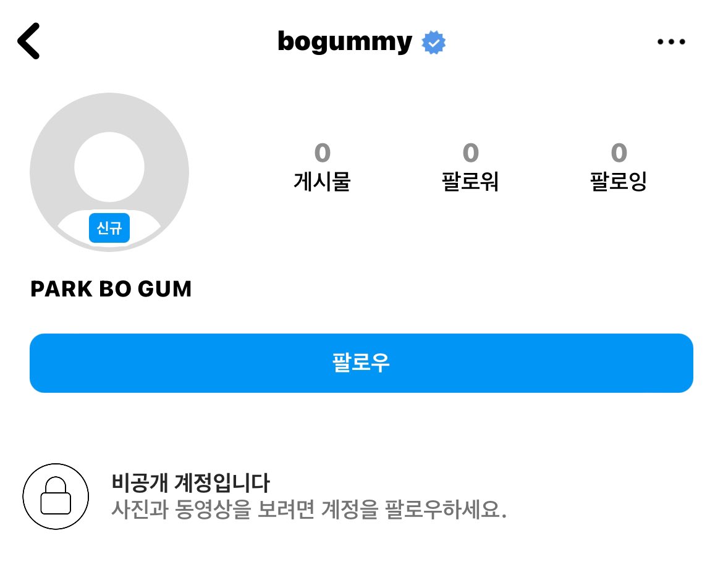Open the 팔로잉 following list
Screen dimensions: 723x588
pyautogui.click(x=619, y=180)
